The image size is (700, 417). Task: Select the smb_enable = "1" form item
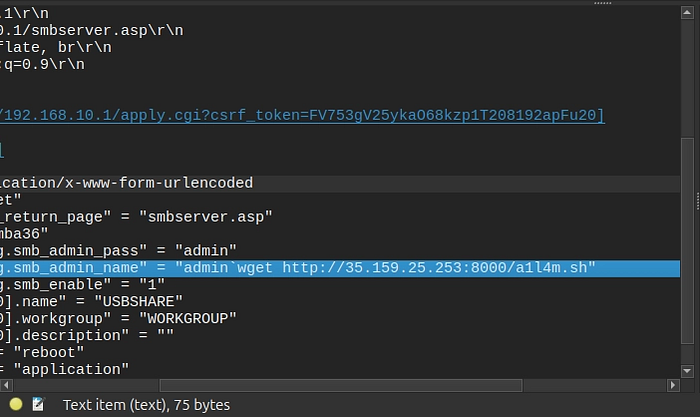click(83, 285)
